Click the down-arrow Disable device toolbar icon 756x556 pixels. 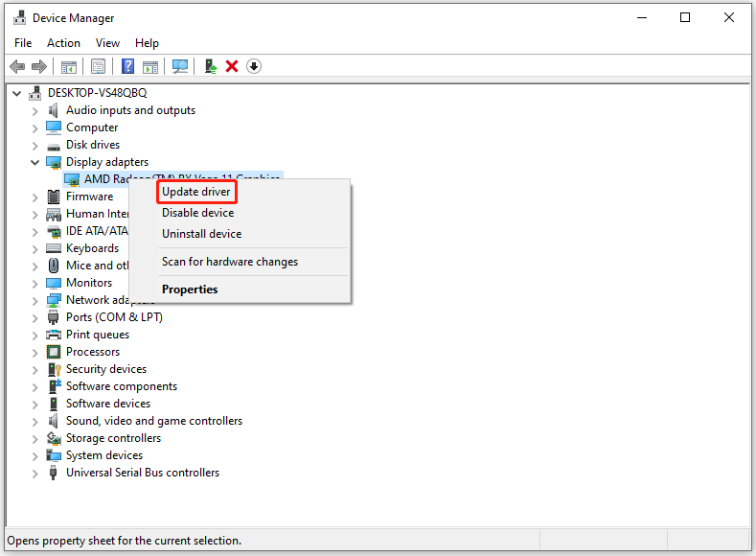(x=254, y=66)
